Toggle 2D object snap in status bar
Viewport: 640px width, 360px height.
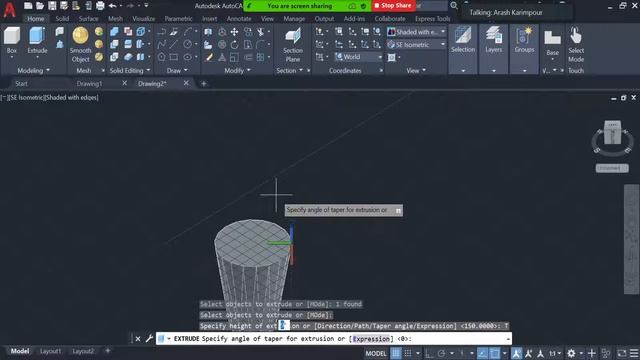point(495,353)
